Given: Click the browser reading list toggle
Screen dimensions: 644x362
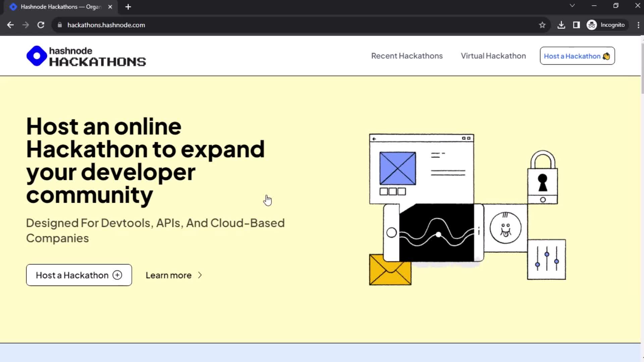Looking at the screenshot, I should point(576,25).
